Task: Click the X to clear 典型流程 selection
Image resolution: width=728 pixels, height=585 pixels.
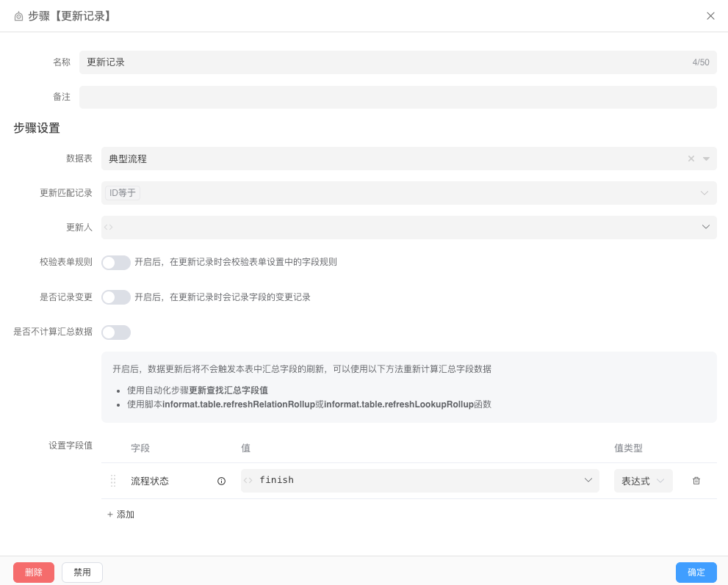Action: tap(691, 159)
